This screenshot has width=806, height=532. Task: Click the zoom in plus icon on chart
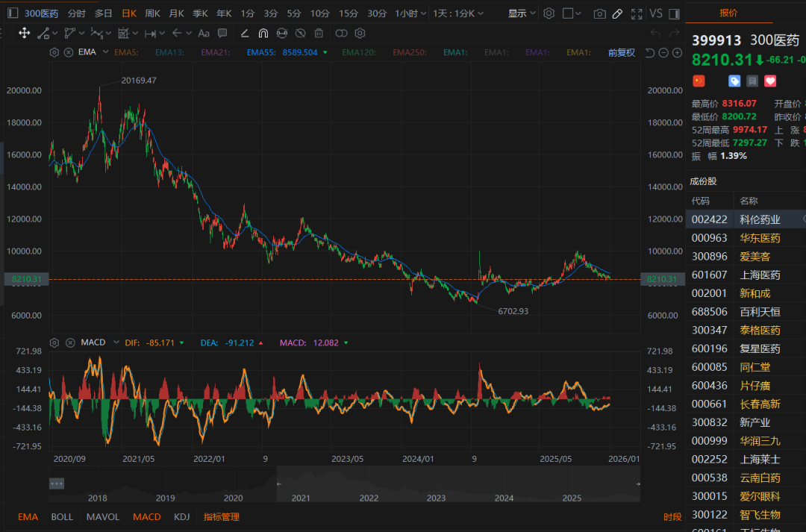(x=677, y=52)
